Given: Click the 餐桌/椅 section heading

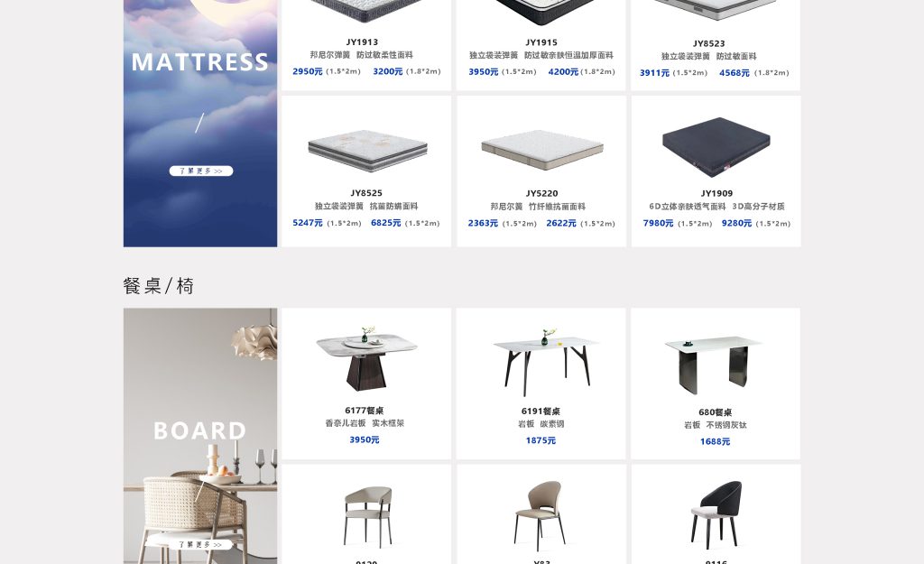Looking at the screenshot, I should 159,286.
